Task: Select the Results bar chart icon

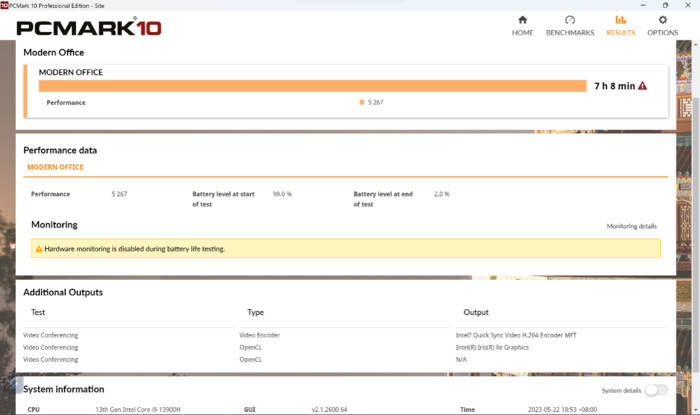Action: pos(620,20)
